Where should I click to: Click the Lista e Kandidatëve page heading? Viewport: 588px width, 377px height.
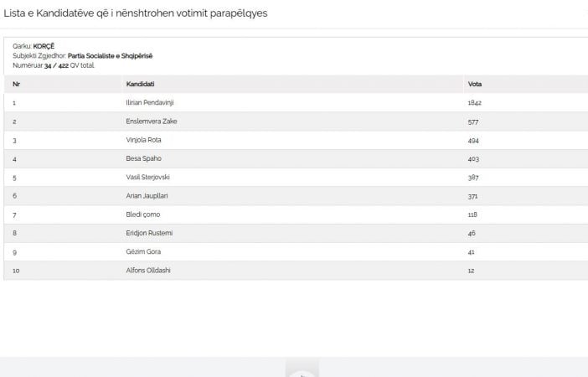tap(136, 13)
